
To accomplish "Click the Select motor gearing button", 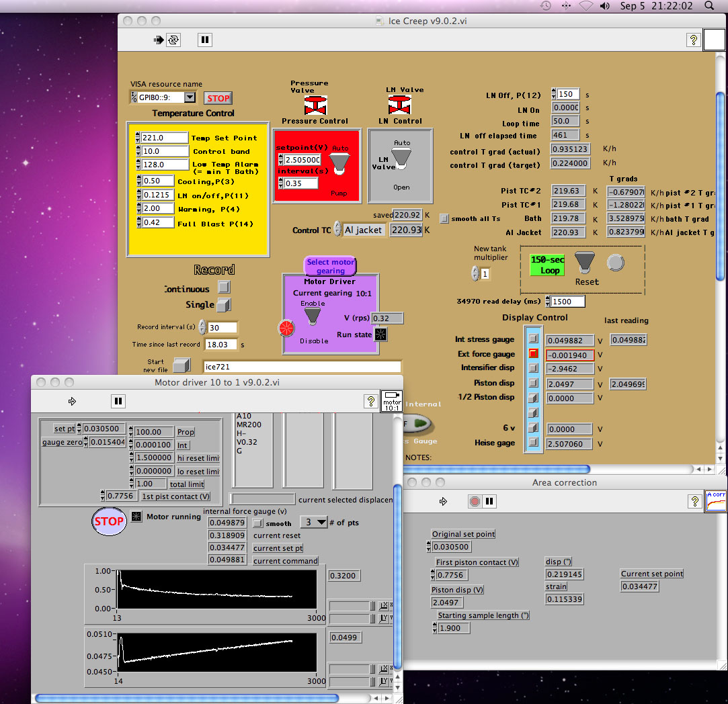I will point(330,266).
